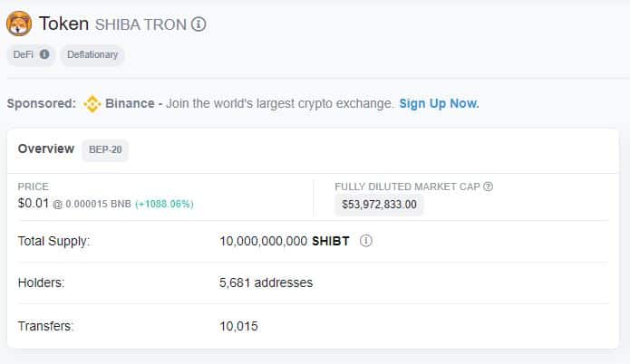Click the 5,681 addresses holders value
The width and height of the screenshot is (630, 364).
tap(266, 283)
